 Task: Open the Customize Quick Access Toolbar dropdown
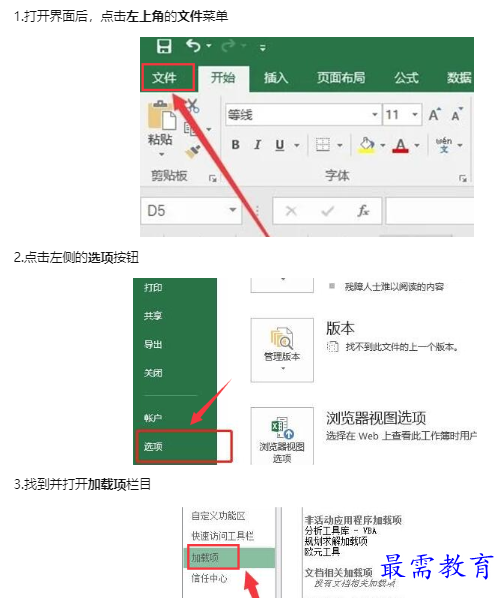(262, 48)
